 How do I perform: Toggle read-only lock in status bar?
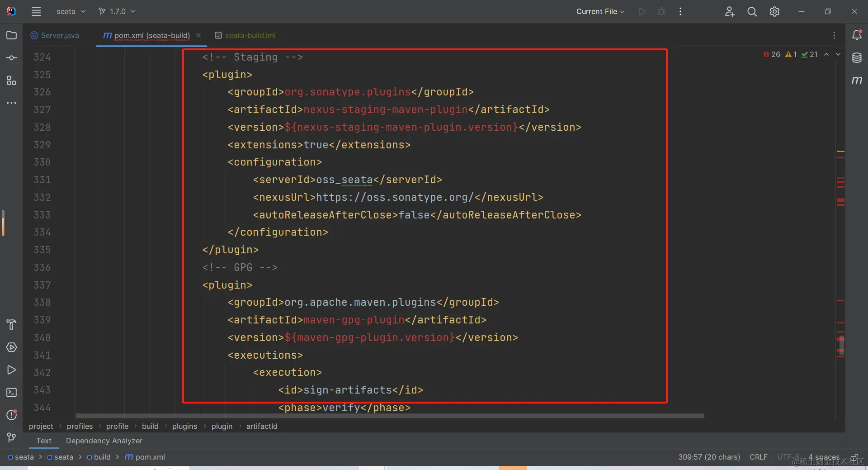(x=854, y=457)
